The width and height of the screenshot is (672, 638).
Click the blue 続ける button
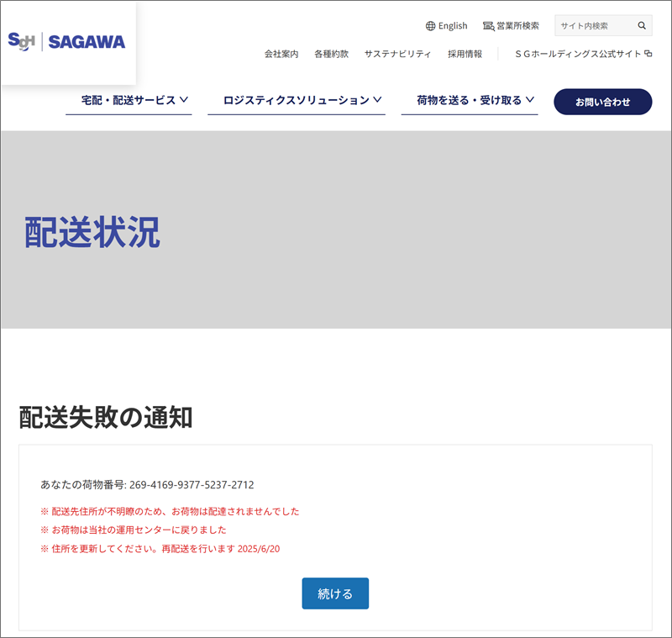(335, 593)
